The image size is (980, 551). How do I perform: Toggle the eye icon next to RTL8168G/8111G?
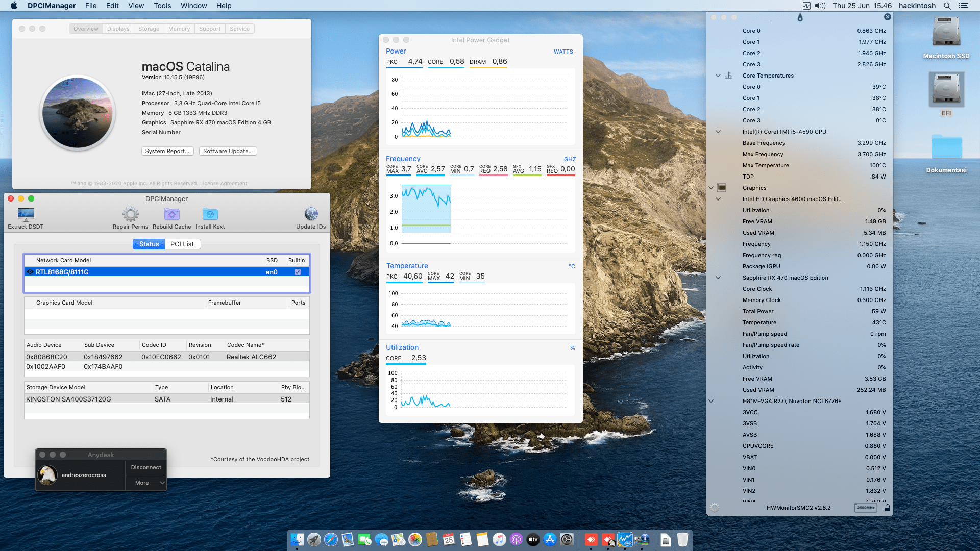(30, 272)
